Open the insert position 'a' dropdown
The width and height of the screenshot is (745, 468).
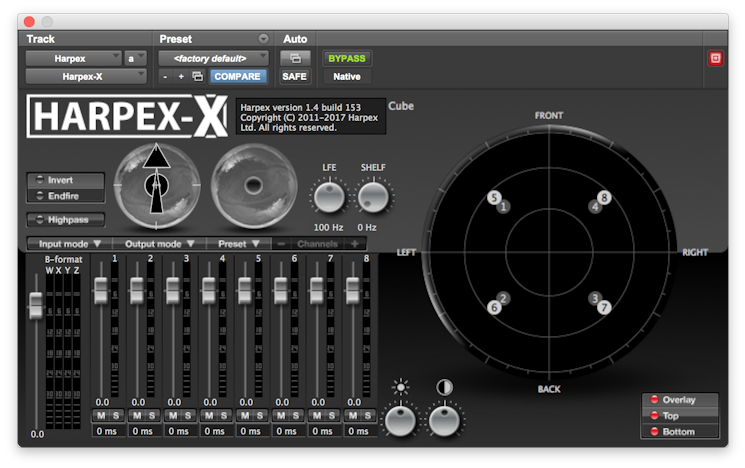(135, 58)
